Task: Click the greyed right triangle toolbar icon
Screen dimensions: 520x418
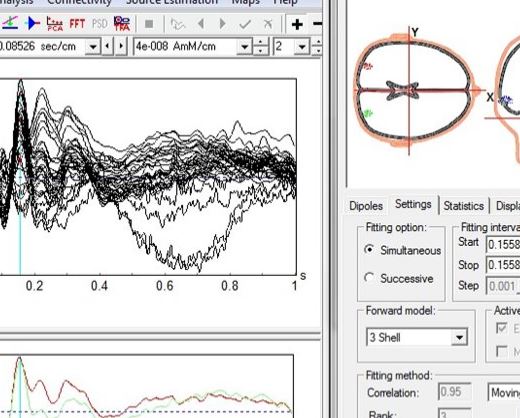Action: (x=223, y=24)
